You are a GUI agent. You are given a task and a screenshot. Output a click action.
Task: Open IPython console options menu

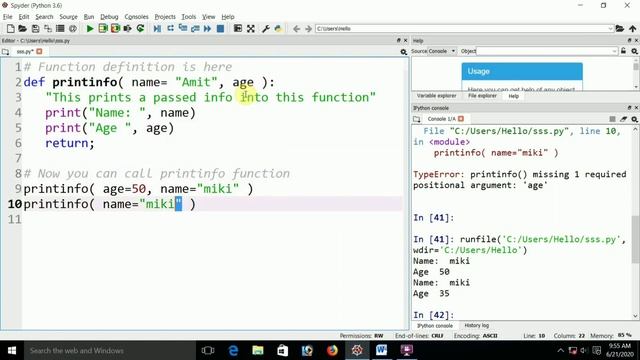tap(635, 119)
